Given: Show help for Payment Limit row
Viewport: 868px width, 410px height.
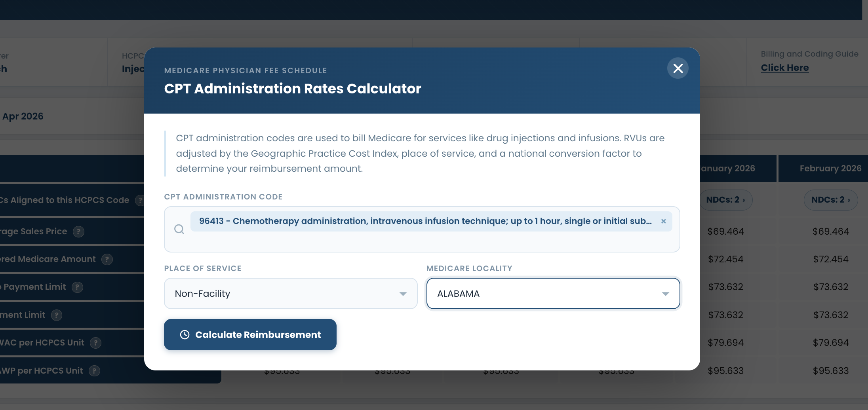Looking at the screenshot, I should click(77, 287).
